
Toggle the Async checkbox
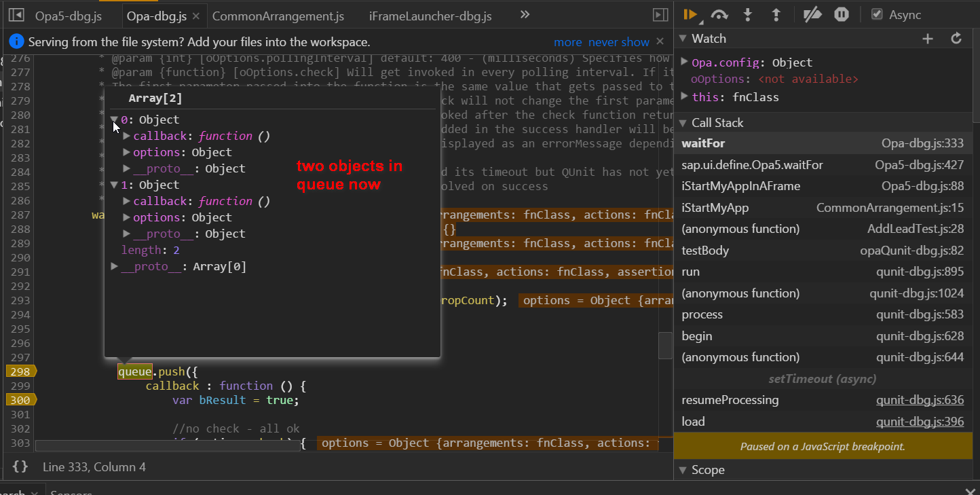click(x=877, y=14)
